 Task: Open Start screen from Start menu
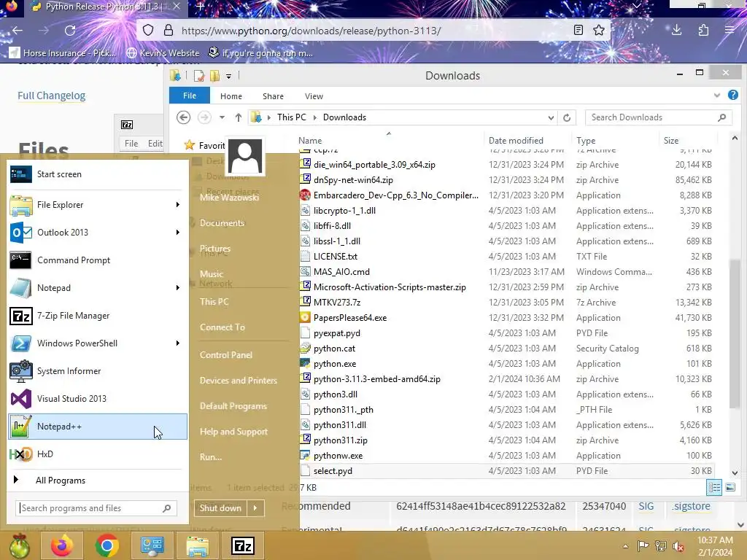(97, 174)
